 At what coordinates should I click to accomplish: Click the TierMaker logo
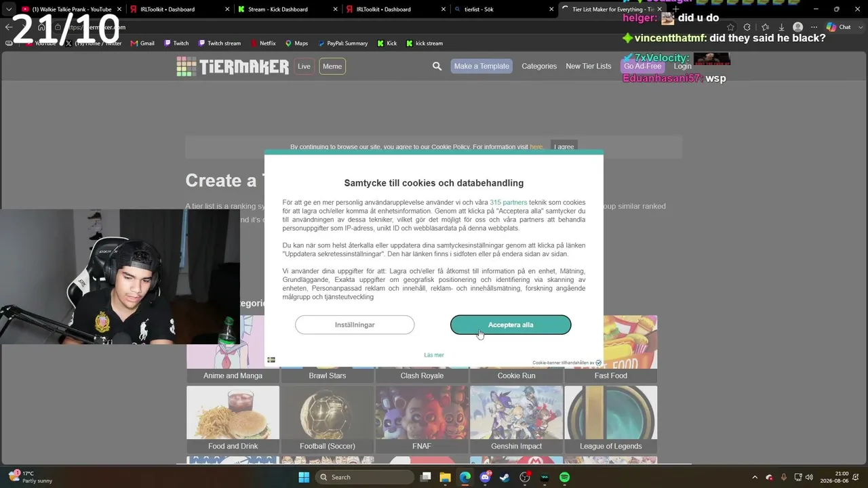pos(233,66)
